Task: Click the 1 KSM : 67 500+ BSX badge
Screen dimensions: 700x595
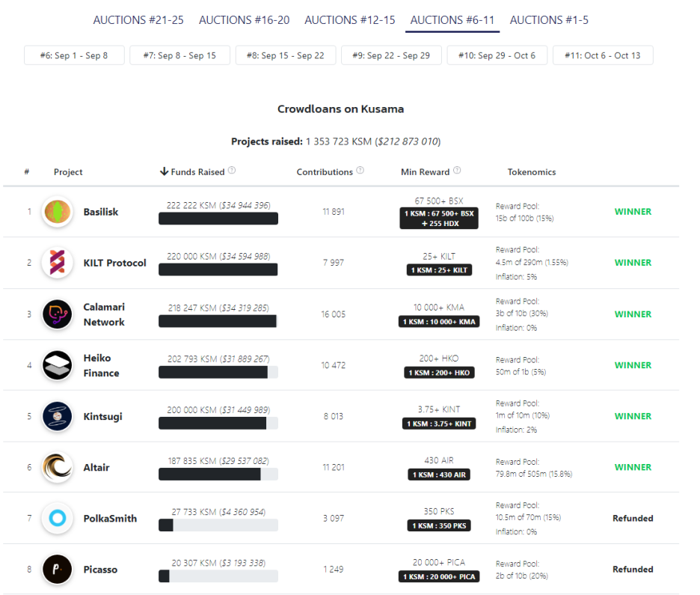Action: (439, 218)
